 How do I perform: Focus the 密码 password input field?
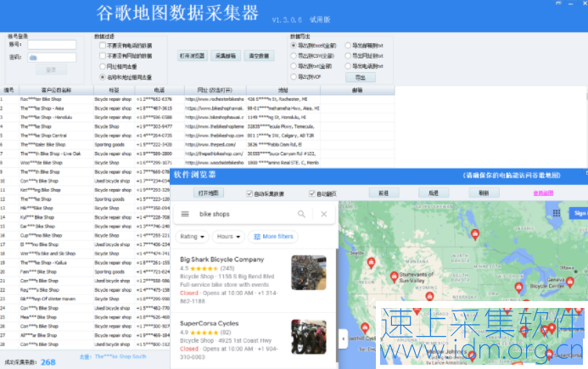pos(52,58)
